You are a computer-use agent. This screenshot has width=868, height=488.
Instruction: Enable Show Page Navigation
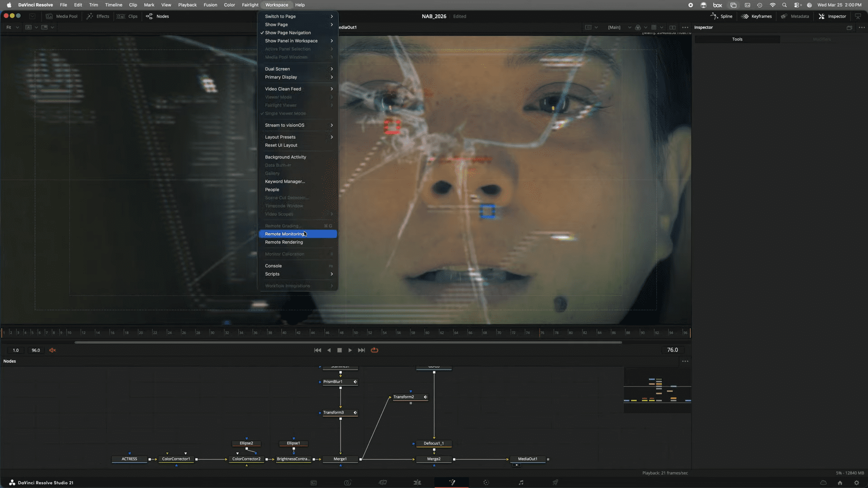click(288, 33)
